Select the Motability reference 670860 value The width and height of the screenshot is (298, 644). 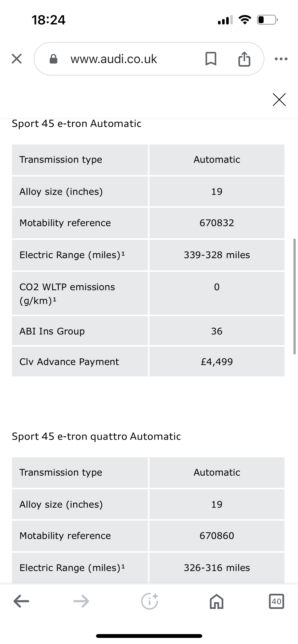(x=217, y=536)
